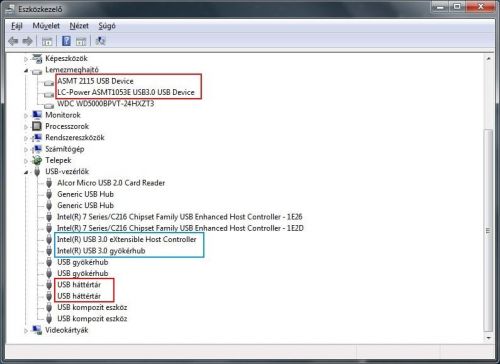Click the Intel USB 3.0 eXtensible Host Controller icon
This screenshot has width=500, height=364.
(49, 239)
